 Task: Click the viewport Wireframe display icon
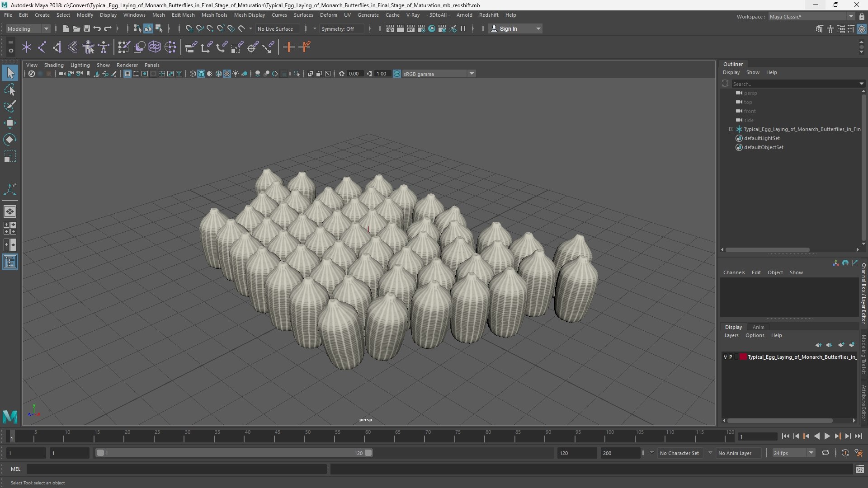point(193,74)
